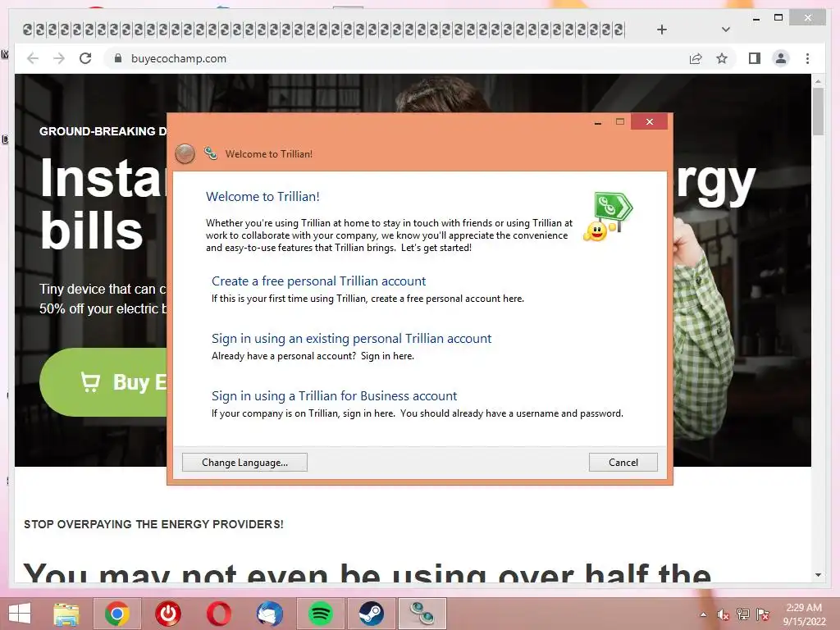Switch to Trillian on taskbar
840x630 pixels.
pyautogui.click(x=422, y=614)
